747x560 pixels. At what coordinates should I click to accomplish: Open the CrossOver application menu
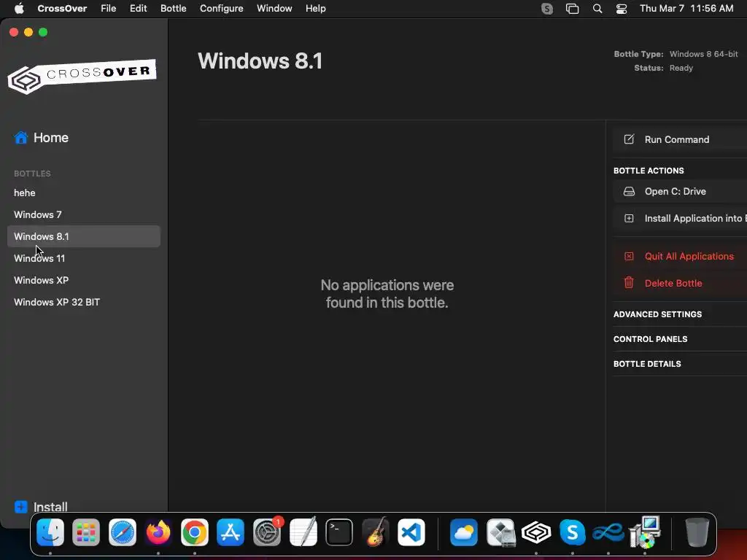click(x=62, y=9)
